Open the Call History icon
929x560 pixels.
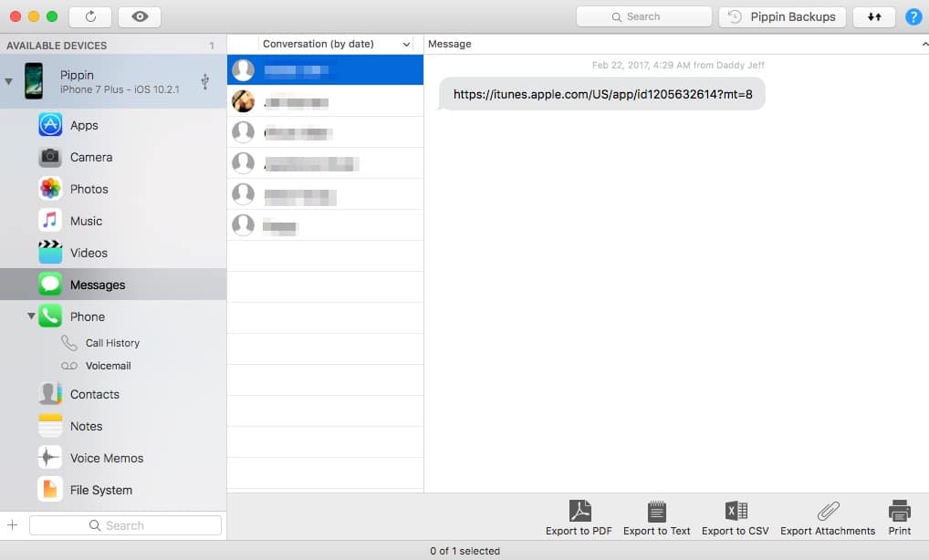69,343
